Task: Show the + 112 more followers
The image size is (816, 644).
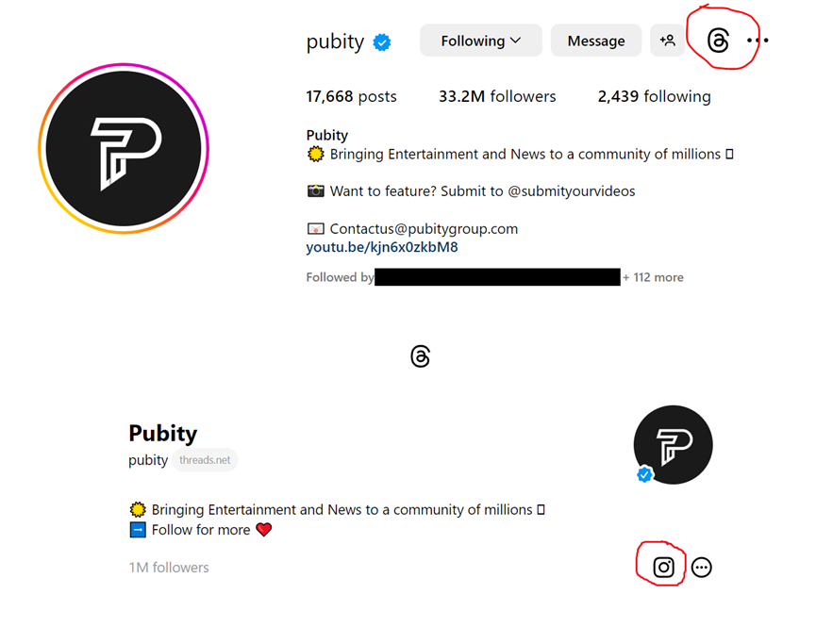Action: [x=653, y=277]
